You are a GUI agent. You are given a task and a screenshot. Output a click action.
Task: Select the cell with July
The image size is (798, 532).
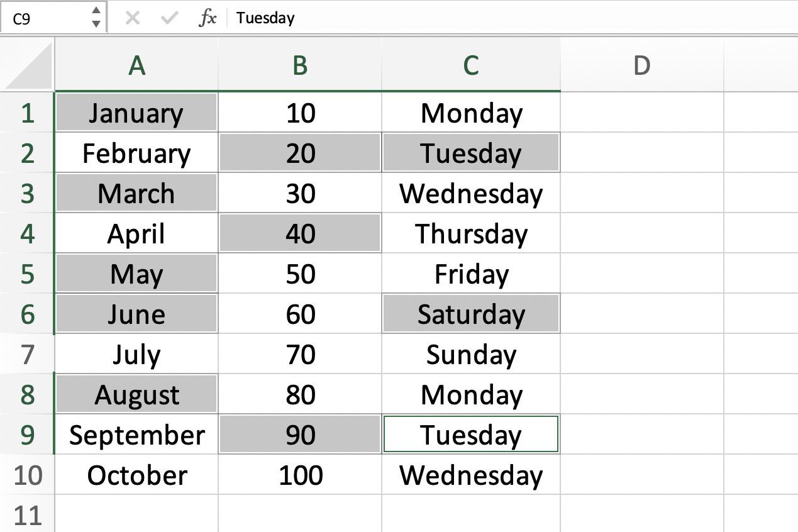[136, 354]
